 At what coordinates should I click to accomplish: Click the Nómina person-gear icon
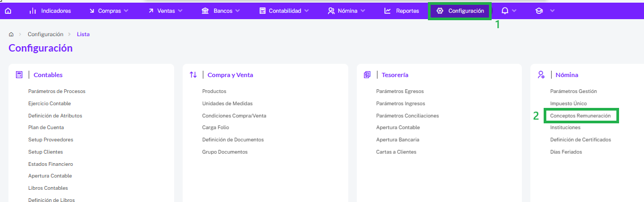pyautogui.click(x=541, y=75)
